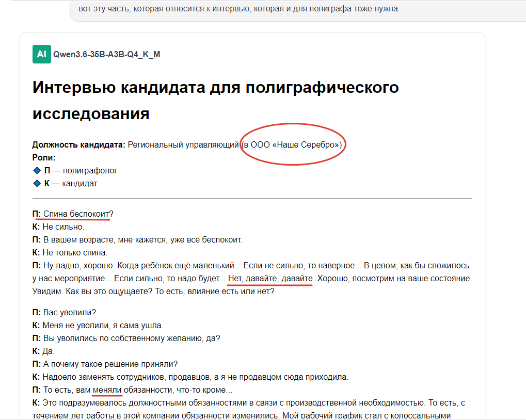The image size is (526, 420).
Task: Click the line "В вашем возрасте, мне кажется, уже всё беспокоит."
Action: tap(142, 239)
